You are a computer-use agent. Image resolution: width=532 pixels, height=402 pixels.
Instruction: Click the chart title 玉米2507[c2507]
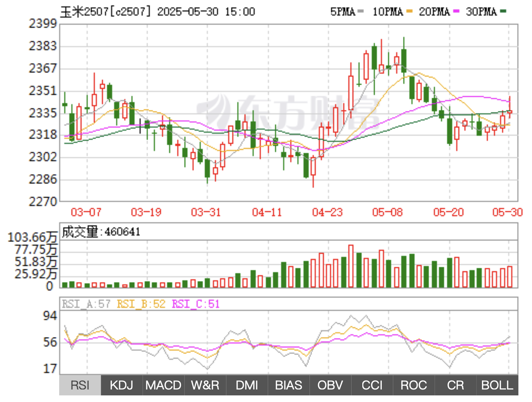coord(106,12)
